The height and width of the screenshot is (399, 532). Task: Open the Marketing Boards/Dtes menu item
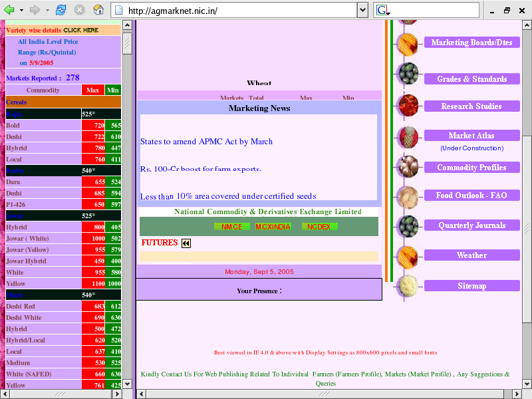coord(471,43)
